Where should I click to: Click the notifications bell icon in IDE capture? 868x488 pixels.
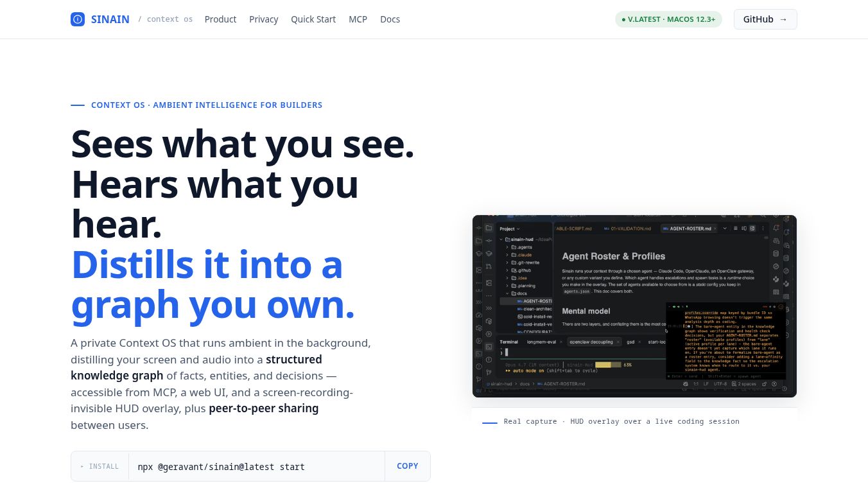pyautogui.click(x=776, y=228)
